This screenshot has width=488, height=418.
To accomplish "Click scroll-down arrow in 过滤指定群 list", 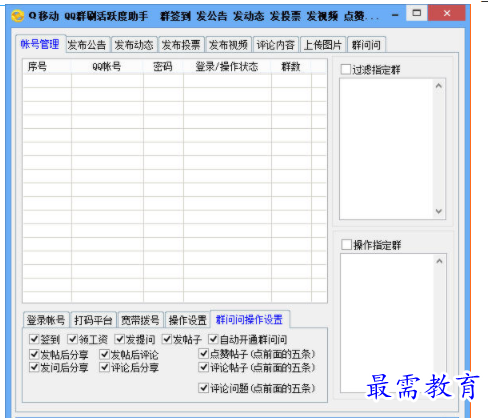I will [x=439, y=211].
